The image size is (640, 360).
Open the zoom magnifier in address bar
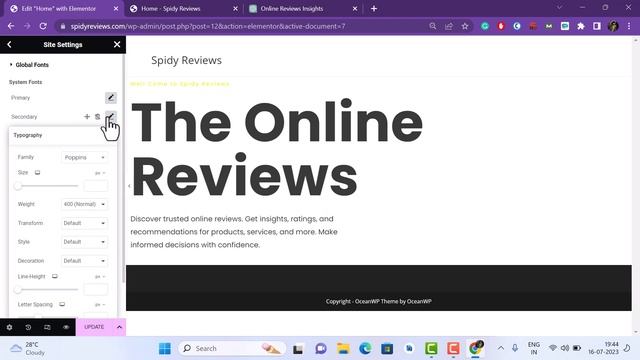tap(433, 26)
